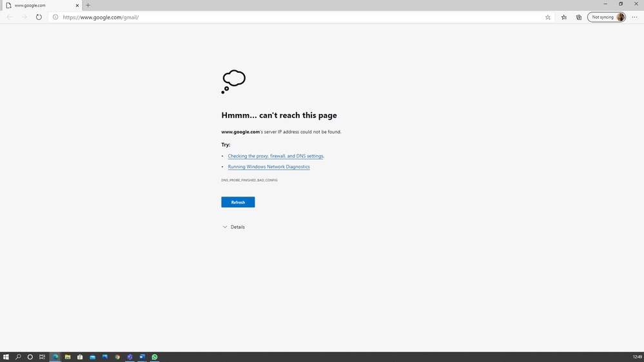The image size is (644, 362).
Task: Click the heading Hmmm... can't reach this page
Action: coord(279,115)
